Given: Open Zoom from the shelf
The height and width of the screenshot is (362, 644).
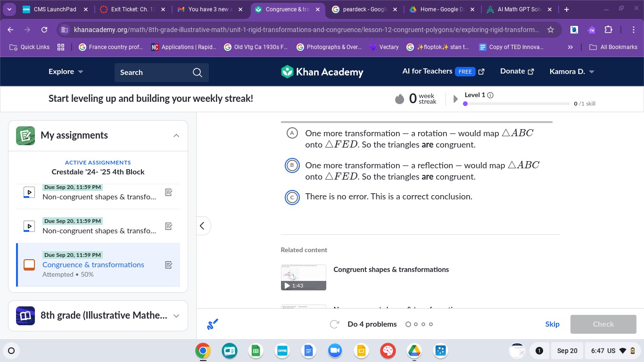Looking at the screenshot, I should coord(335,351).
